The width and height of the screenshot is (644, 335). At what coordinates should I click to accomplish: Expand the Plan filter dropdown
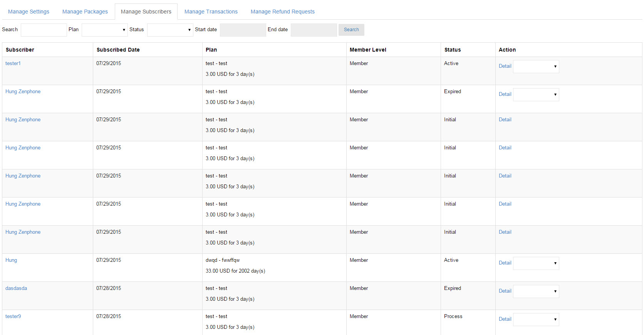104,30
